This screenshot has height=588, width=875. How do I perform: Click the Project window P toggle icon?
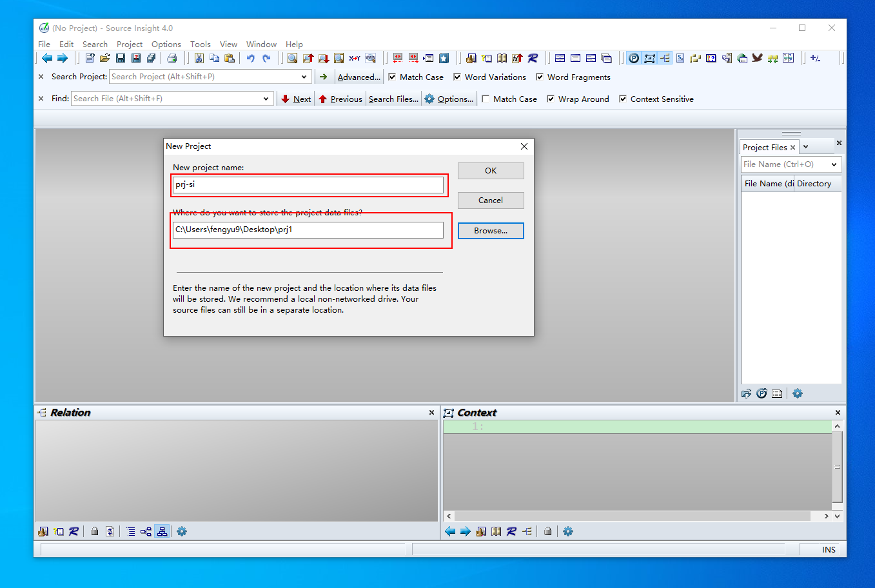(633, 58)
